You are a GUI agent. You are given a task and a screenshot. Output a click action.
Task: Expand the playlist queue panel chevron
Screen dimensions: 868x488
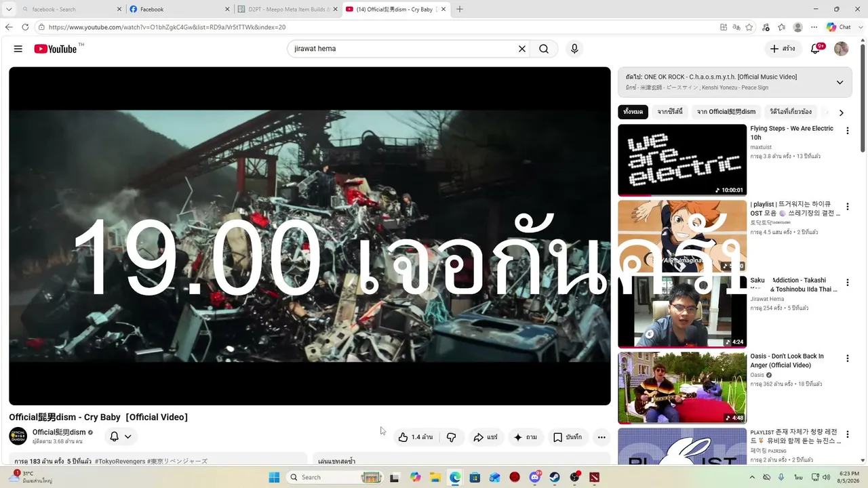[x=840, y=82]
